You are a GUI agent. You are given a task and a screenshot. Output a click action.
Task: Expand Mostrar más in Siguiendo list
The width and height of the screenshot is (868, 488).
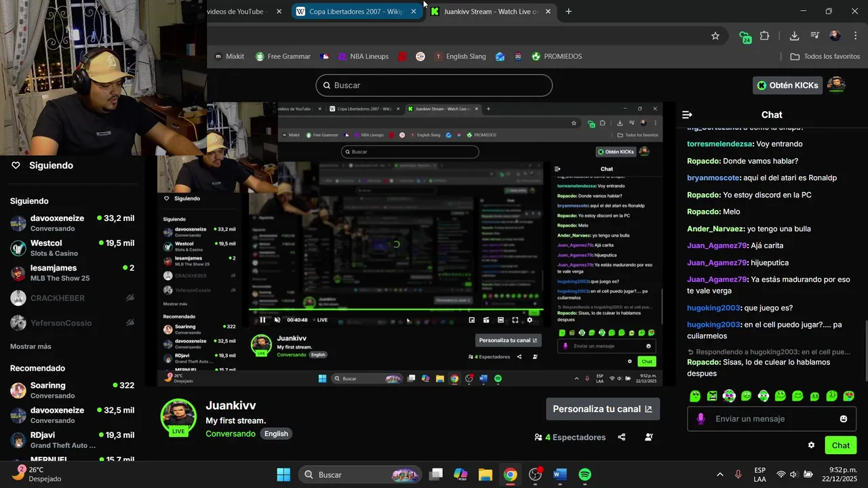click(x=31, y=346)
